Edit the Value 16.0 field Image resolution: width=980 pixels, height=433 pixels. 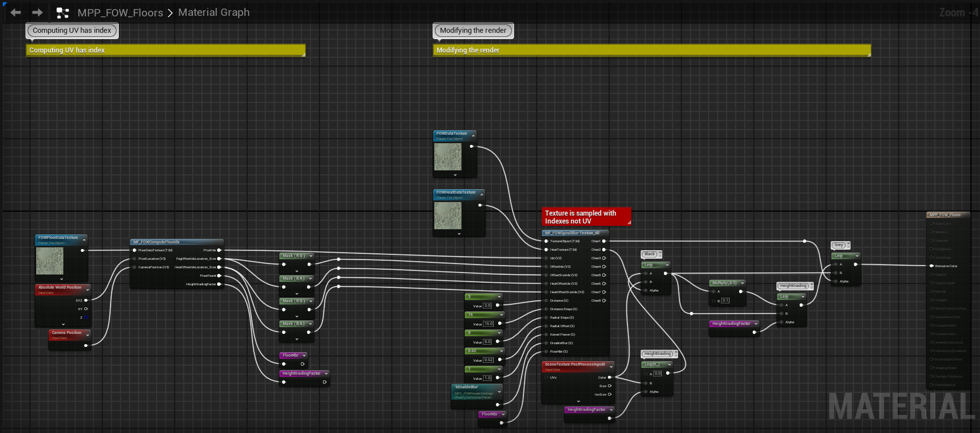click(x=489, y=324)
